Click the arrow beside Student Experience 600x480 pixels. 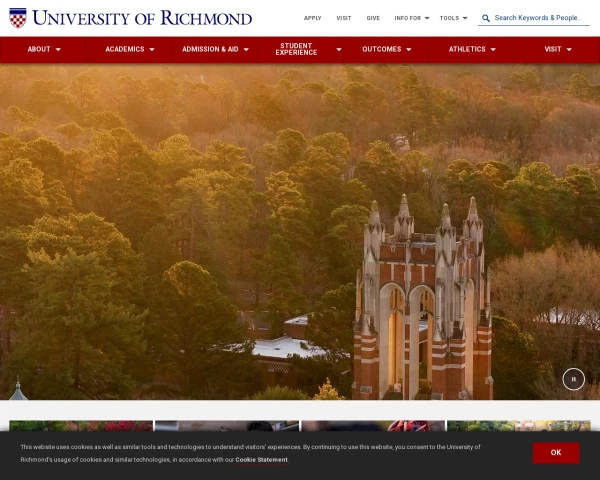[339, 49]
